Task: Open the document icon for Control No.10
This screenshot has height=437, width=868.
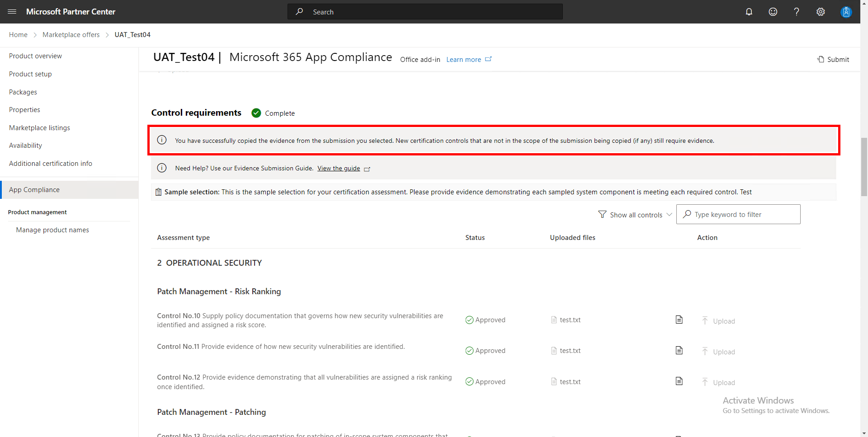Action: tap(679, 320)
